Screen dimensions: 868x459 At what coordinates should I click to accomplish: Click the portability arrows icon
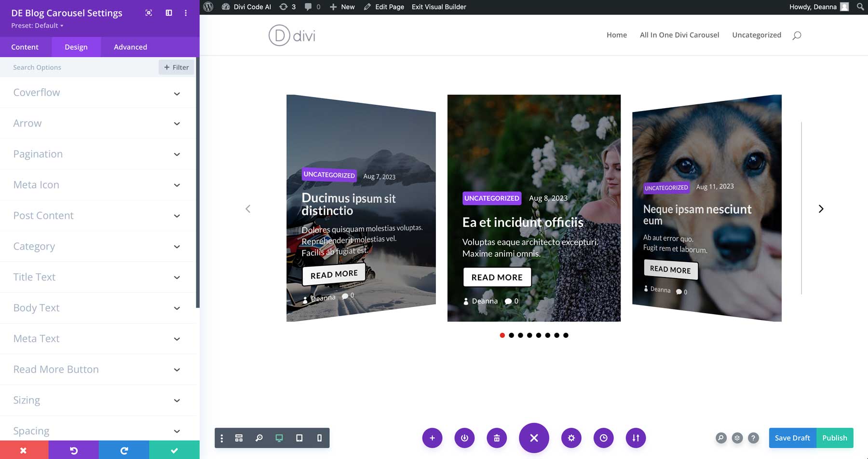point(636,438)
